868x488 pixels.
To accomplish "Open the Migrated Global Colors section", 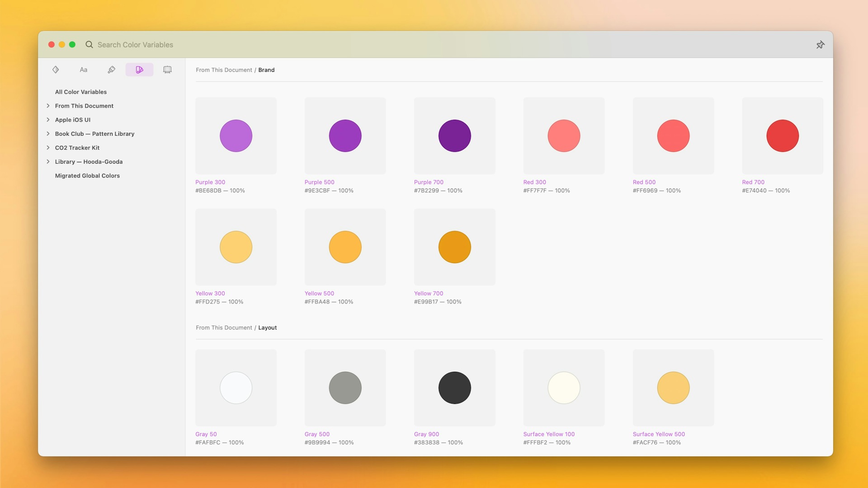I will pos(87,176).
